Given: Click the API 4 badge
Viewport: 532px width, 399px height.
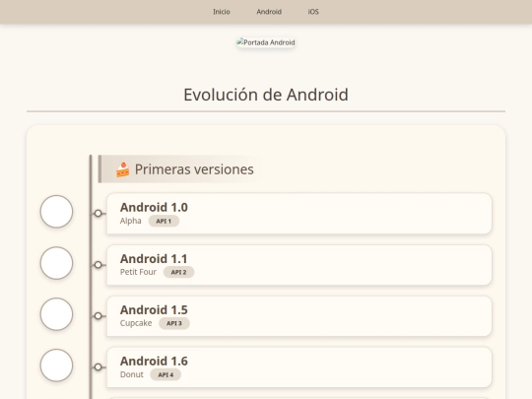Looking at the screenshot, I should (x=166, y=374).
